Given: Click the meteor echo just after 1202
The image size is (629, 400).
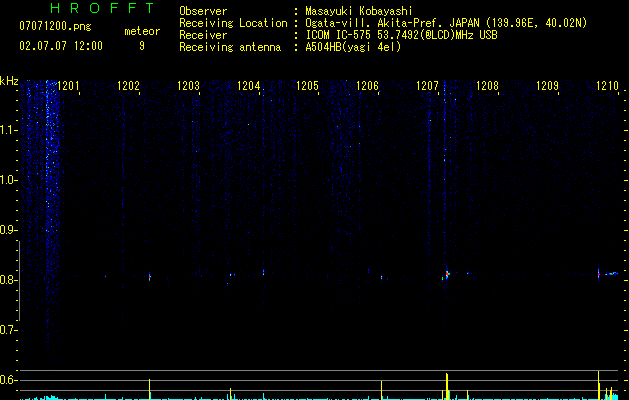Looking at the screenshot, I should pyautogui.click(x=150, y=276).
